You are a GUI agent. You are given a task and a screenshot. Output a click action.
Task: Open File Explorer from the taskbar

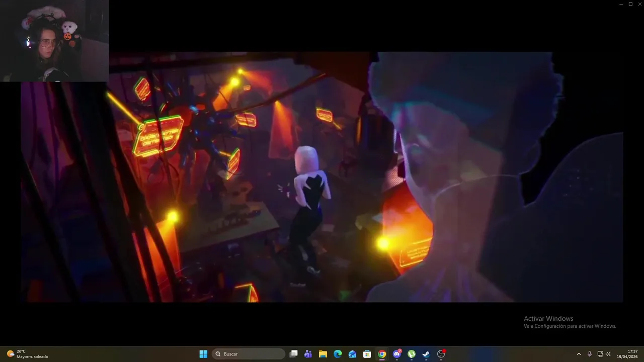[323, 354]
